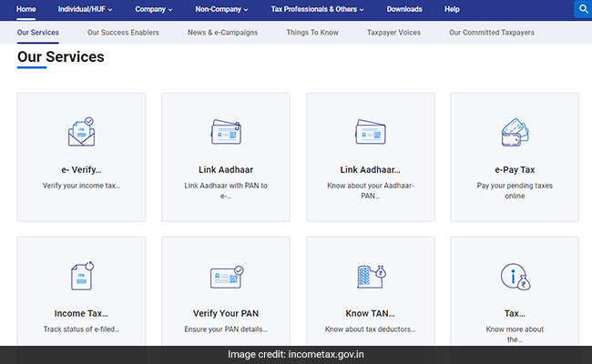Select the News & e-Campaigns tab
Screen dimensions: 592x364
point(222,33)
